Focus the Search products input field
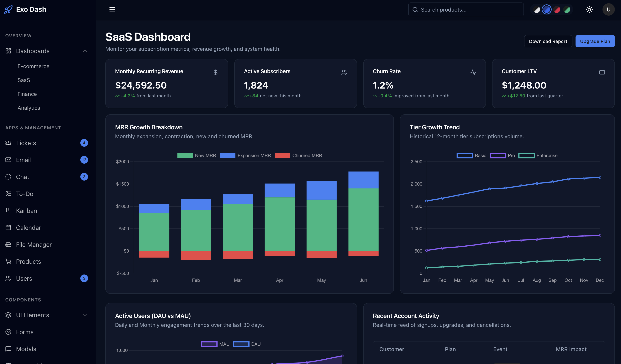Viewport: 621px width, 364px height. 466,10
